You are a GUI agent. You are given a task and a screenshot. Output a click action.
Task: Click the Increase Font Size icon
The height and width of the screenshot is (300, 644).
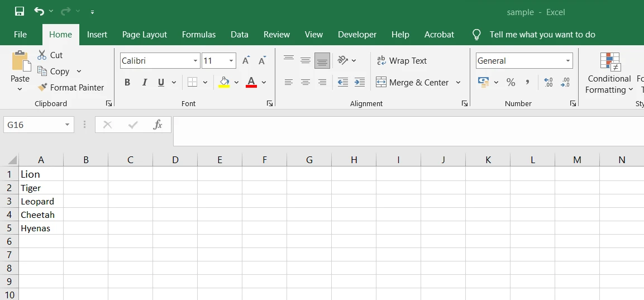[246, 61]
